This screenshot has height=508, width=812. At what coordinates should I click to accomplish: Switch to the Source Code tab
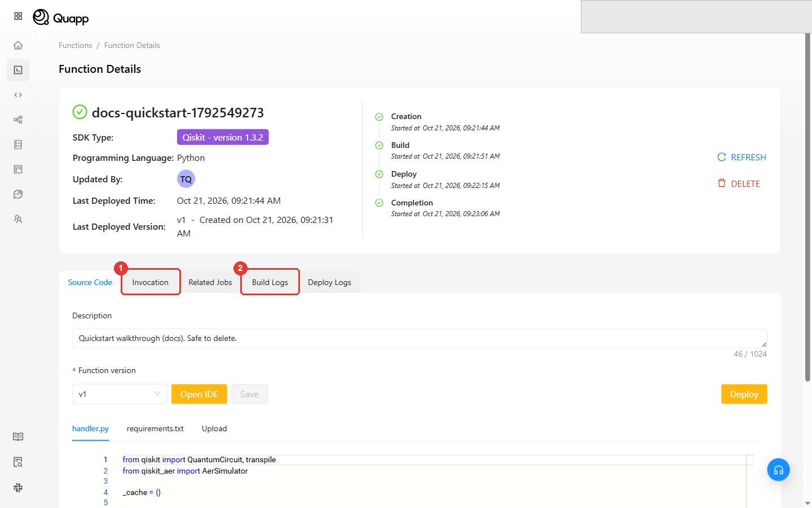[x=90, y=282]
